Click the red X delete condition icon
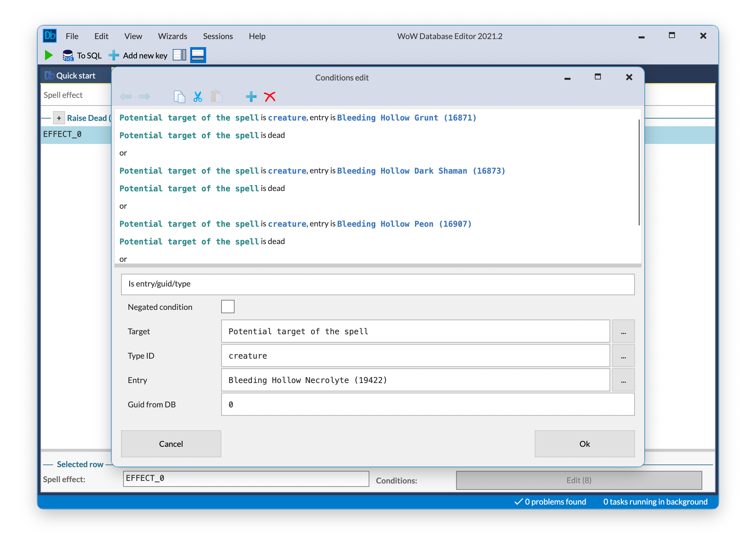Screen dimensions: 756x559 pyautogui.click(x=270, y=97)
